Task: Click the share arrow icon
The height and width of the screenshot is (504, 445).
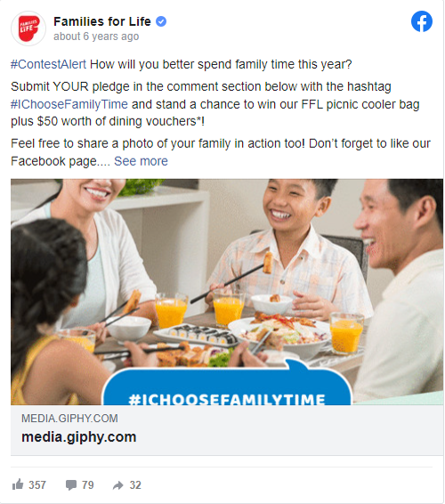Action: (118, 485)
